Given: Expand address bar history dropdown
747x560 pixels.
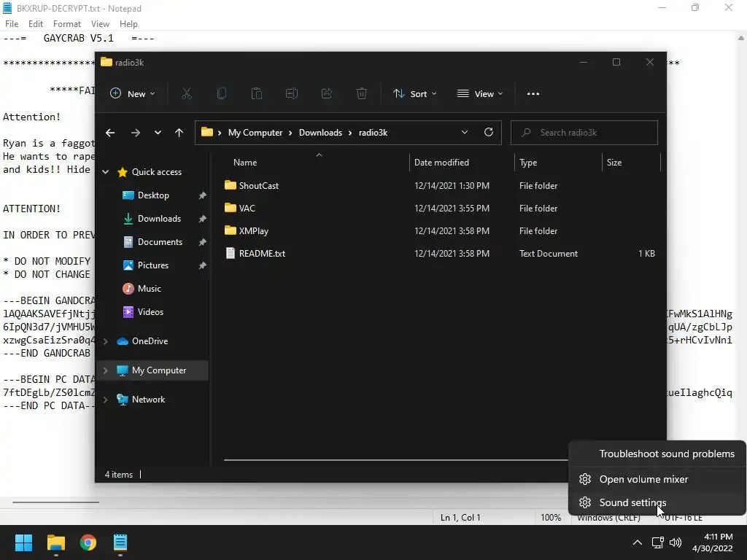Looking at the screenshot, I should coord(465,133).
